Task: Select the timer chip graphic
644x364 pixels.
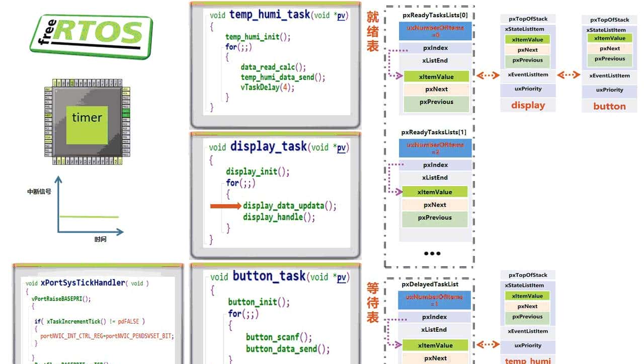Action: [x=87, y=117]
